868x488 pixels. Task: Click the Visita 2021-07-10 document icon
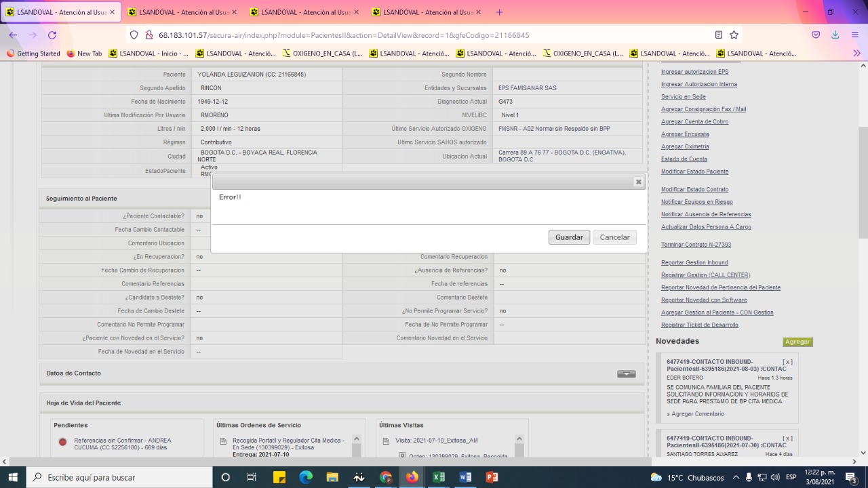tap(387, 441)
